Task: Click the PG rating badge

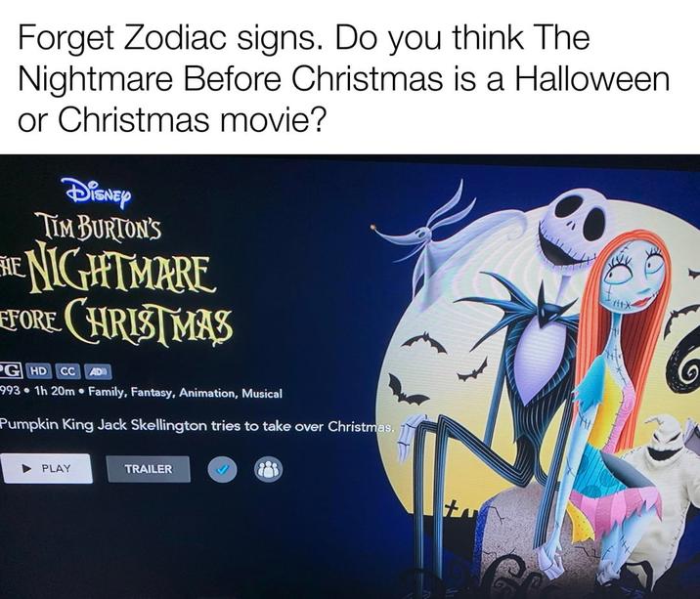Action: click(x=11, y=370)
